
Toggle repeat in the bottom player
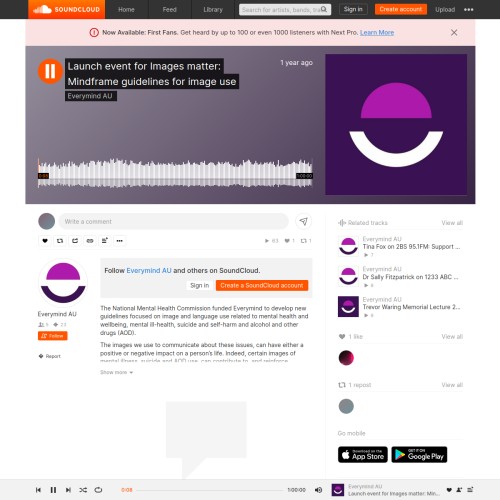[98, 490]
